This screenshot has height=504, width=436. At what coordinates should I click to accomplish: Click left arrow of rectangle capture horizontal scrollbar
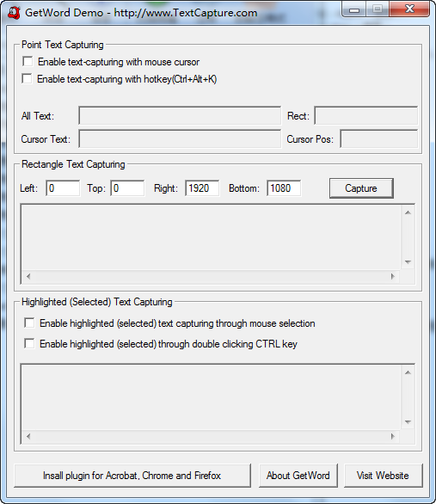[x=28, y=276]
